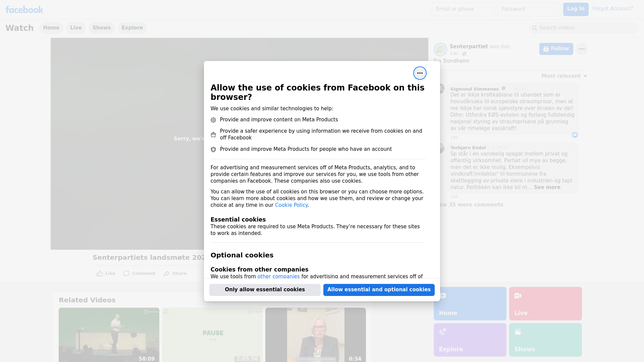Open Senterpartiet page name link
This screenshot has width=644, height=362.
pos(469,47)
